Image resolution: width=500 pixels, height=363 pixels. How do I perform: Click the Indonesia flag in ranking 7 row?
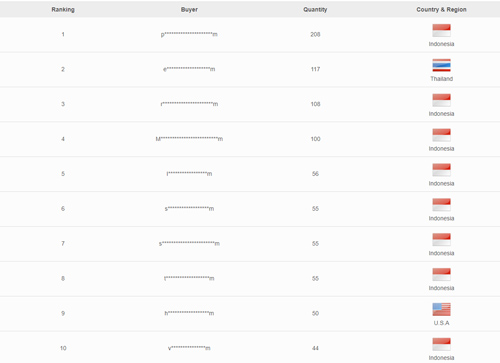click(x=441, y=240)
